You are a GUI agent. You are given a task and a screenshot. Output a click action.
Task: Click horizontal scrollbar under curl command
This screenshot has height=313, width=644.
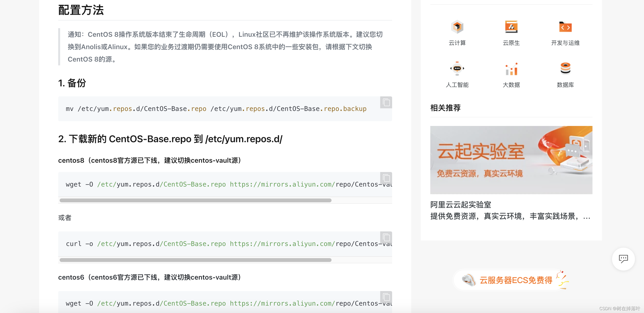(x=196, y=260)
